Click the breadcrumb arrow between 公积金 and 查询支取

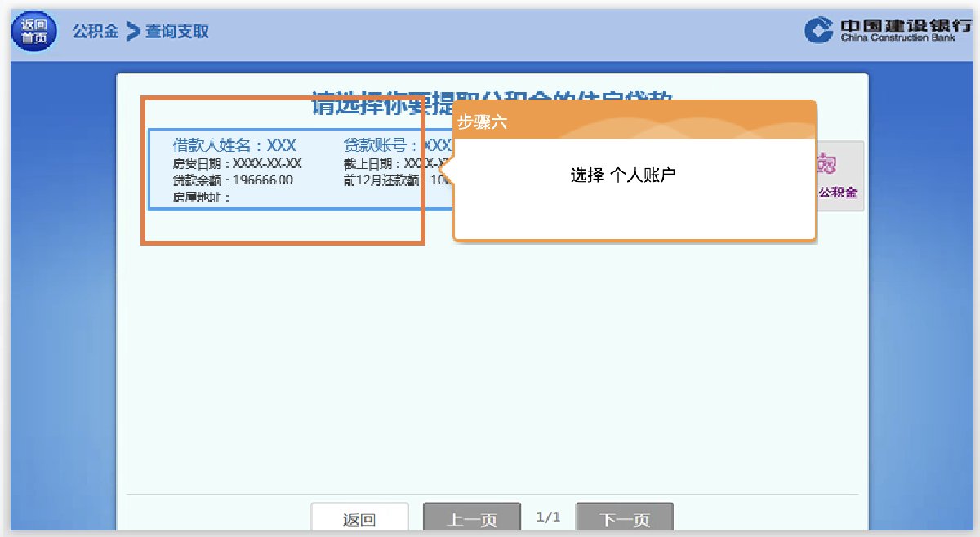[x=133, y=32]
